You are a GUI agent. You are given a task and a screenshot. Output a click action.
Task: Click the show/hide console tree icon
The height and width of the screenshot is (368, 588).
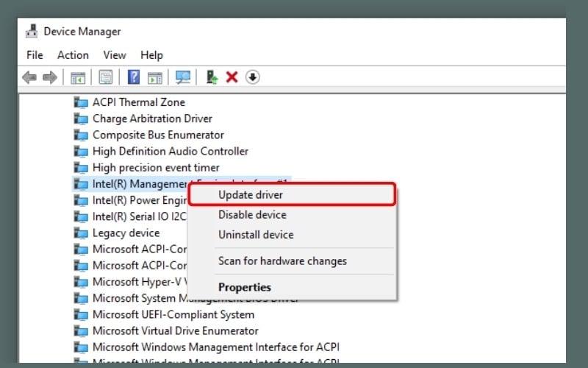78,78
